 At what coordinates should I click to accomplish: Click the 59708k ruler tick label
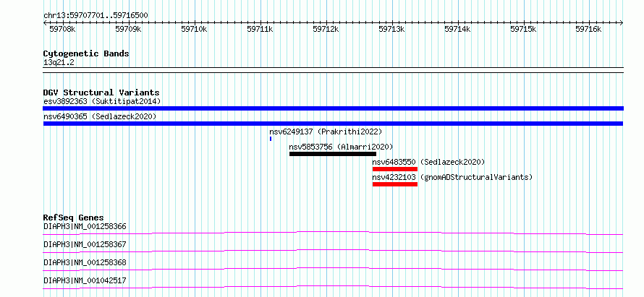tap(62, 30)
